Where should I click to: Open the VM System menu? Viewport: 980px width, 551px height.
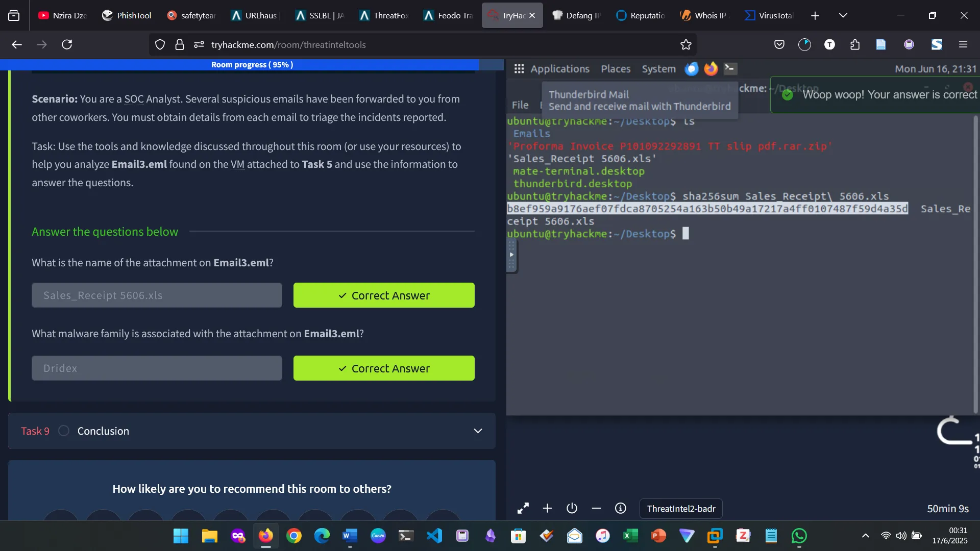click(x=658, y=69)
